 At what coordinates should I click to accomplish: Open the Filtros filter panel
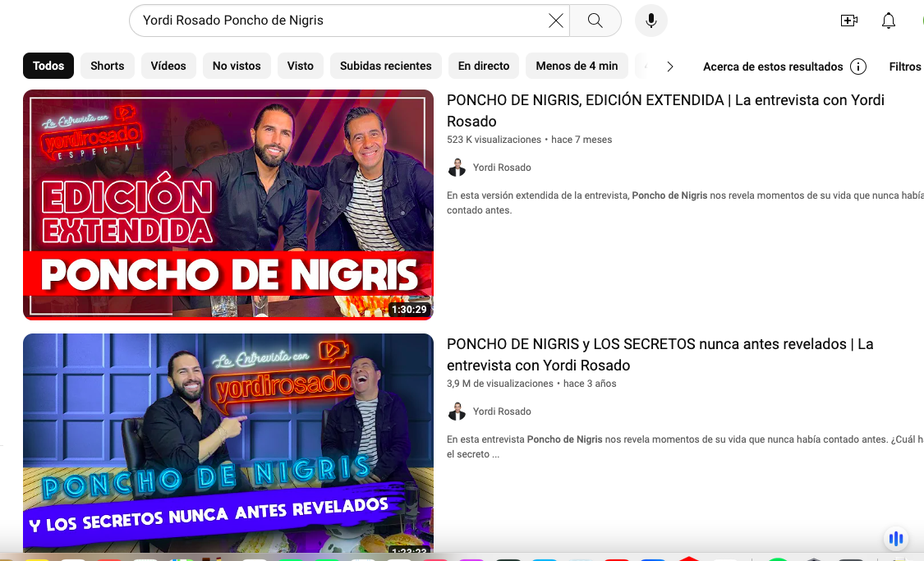pyautogui.click(x=905, y=67)
